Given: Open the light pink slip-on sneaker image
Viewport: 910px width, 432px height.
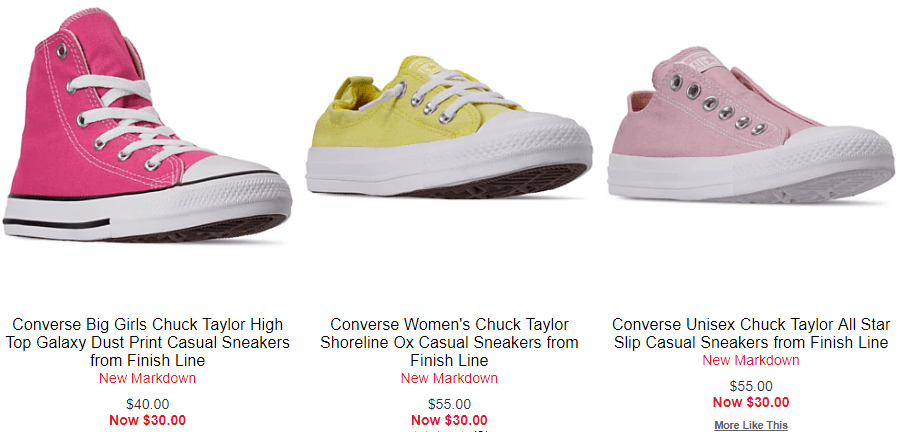Looking at the screenshot, I should click(751, 125).
